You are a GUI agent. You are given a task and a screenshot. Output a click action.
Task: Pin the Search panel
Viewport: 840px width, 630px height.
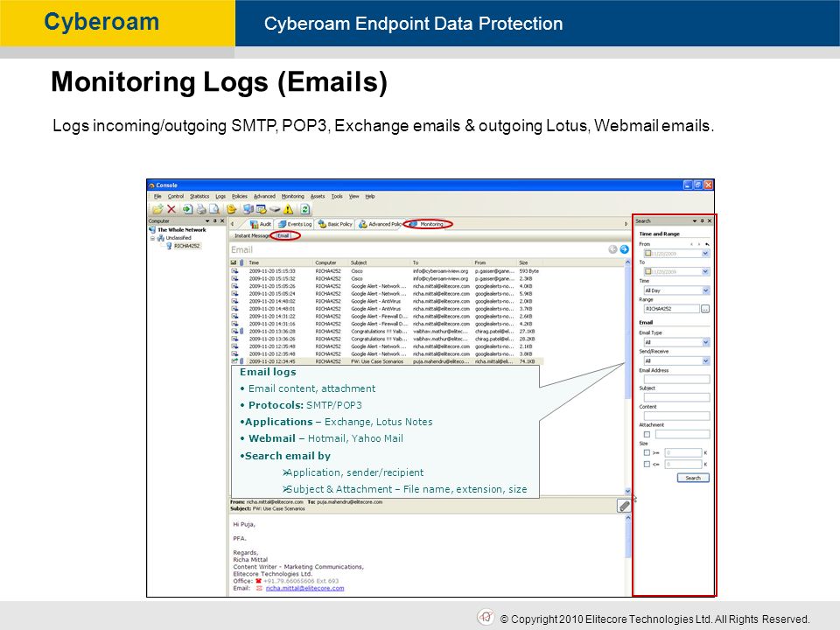[703, 220]
